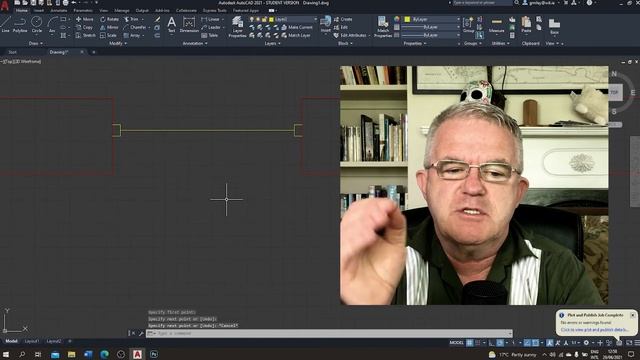Open the current layer dropdown

315,19
